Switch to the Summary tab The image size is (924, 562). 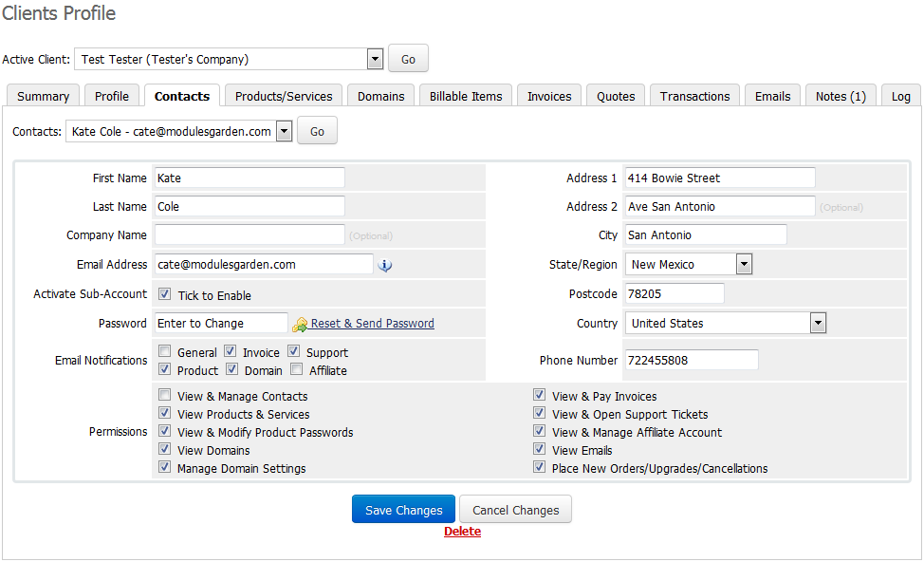click(43, 96)
